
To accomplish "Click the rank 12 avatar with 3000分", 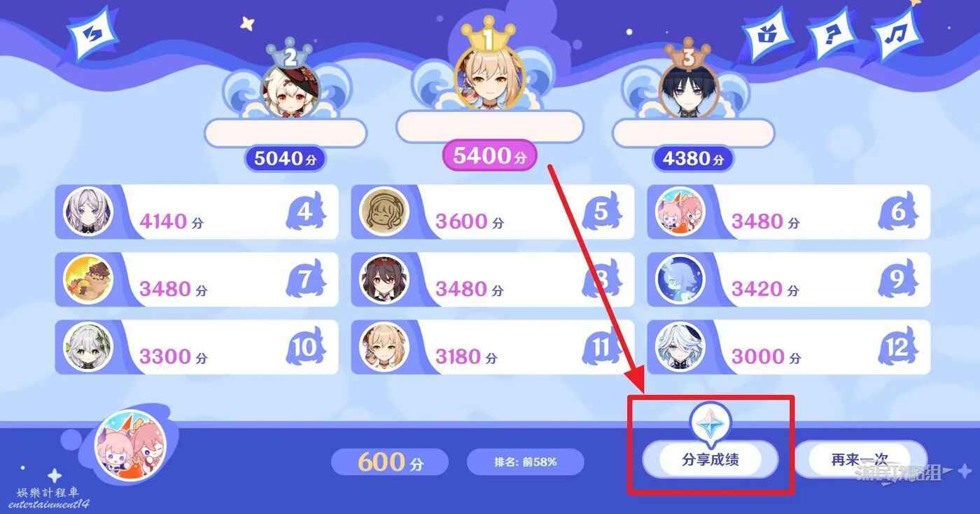I will point(680,347).
